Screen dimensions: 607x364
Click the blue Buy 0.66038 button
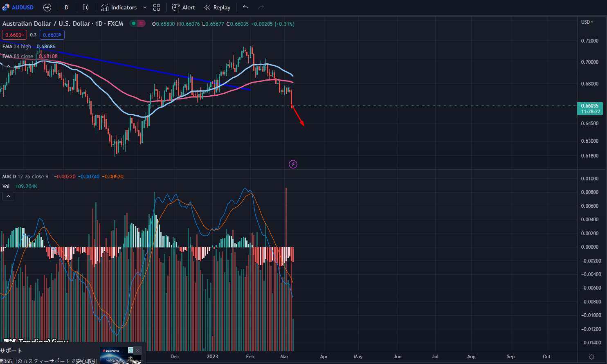(52, 35)
